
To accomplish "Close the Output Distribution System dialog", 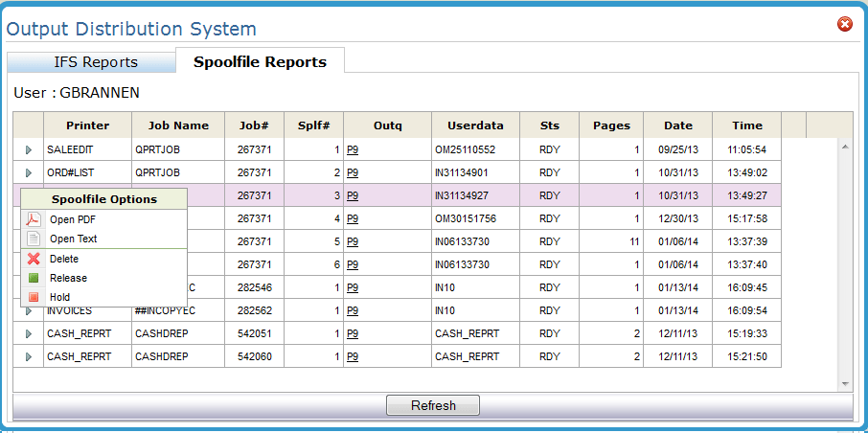I will 845,24.
